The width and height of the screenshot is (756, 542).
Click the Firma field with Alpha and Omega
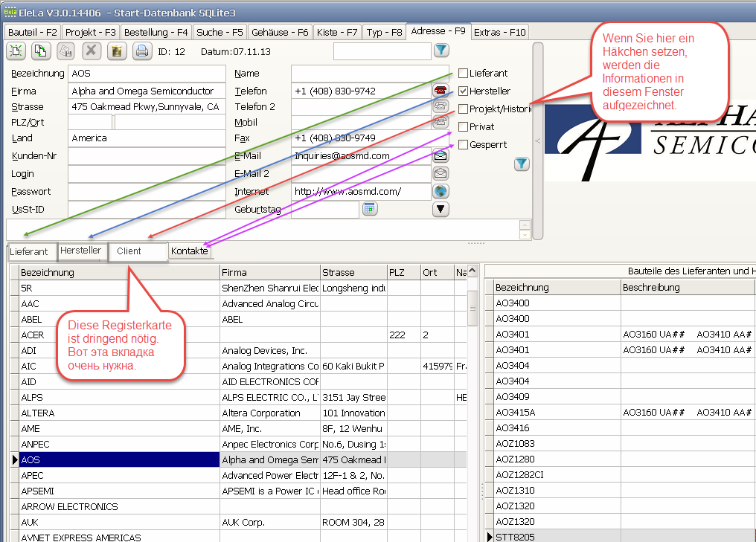pyautogui.click(x=147, y=91)
